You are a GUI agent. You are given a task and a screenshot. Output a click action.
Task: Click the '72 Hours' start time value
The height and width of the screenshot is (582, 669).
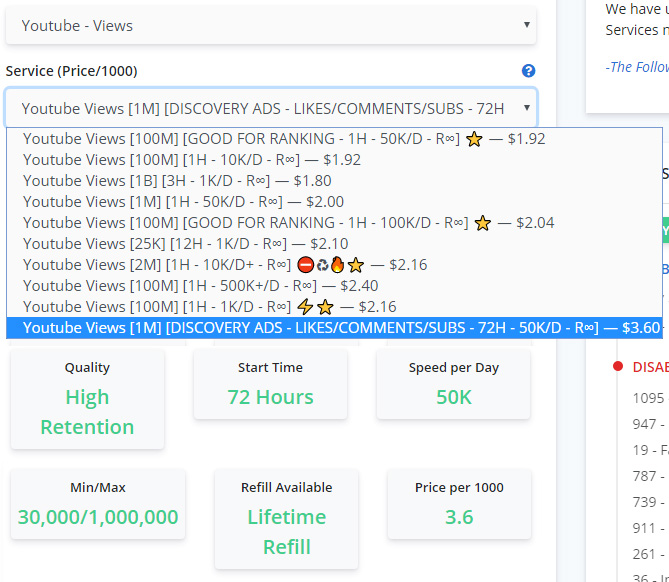(270, 397)
